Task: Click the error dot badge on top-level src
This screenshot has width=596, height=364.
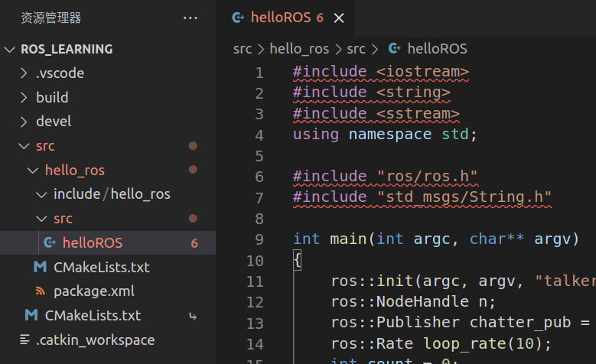Action: (x=193, y=146)
